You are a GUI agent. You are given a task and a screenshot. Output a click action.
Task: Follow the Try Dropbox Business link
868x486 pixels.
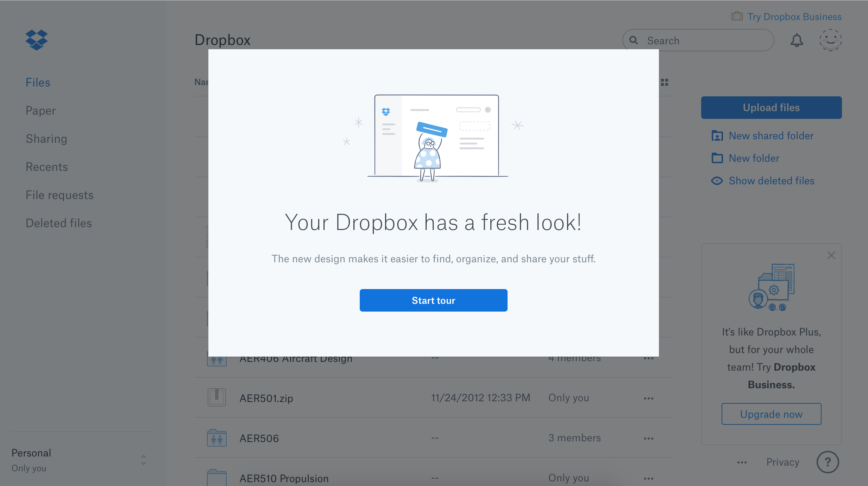click(x=794, y=17)
